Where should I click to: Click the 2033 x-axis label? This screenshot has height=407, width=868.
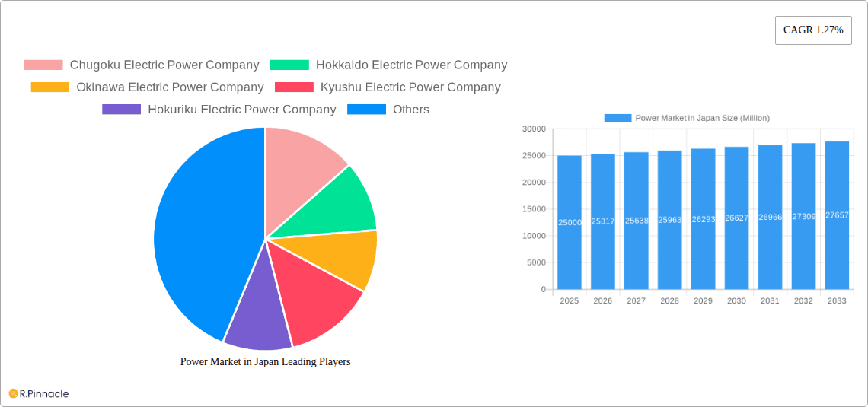point(837,300)
